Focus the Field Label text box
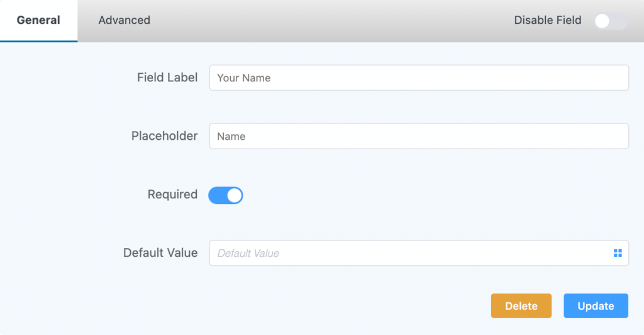 [x=419, y=77]
